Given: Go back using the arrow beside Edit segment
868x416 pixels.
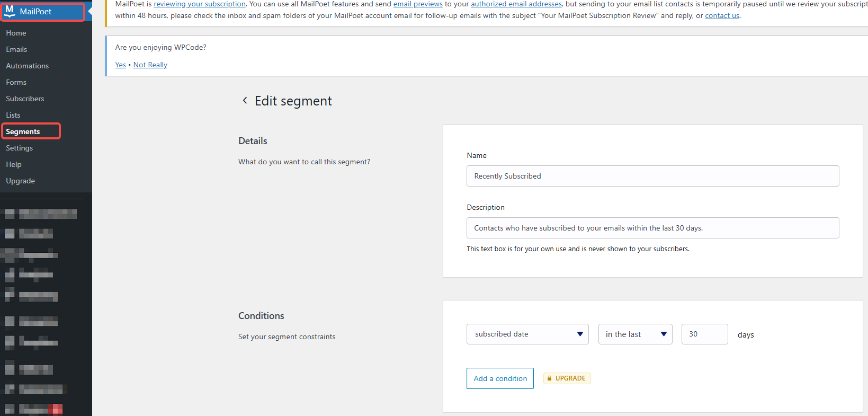Looking at the screenshot, I should pos(245,100).
